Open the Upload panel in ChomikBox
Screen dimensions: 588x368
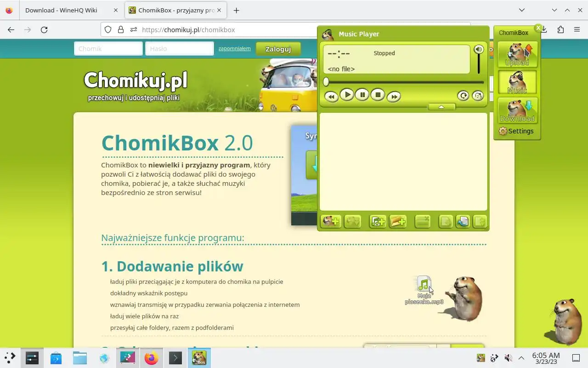click(x=517, y=54)
